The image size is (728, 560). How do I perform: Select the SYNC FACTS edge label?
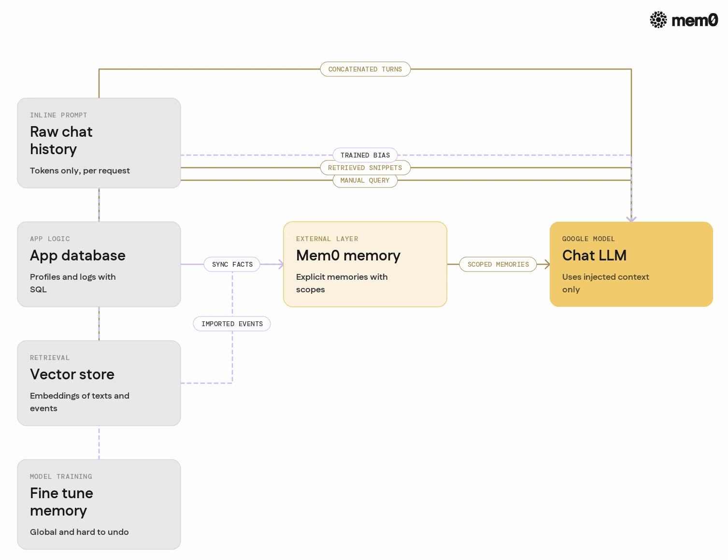232,264
